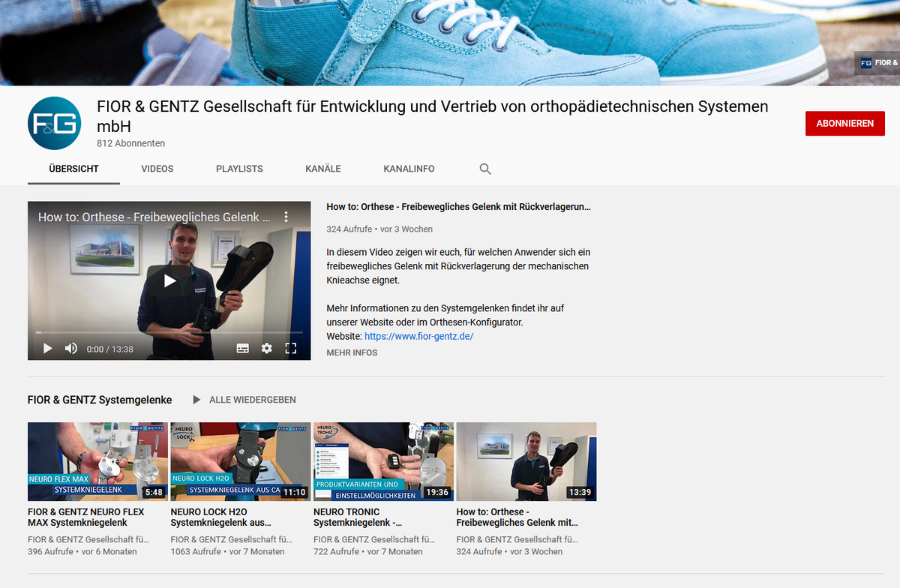
Task: Open the three-dot menu on featured video
Action: [286, 217]
